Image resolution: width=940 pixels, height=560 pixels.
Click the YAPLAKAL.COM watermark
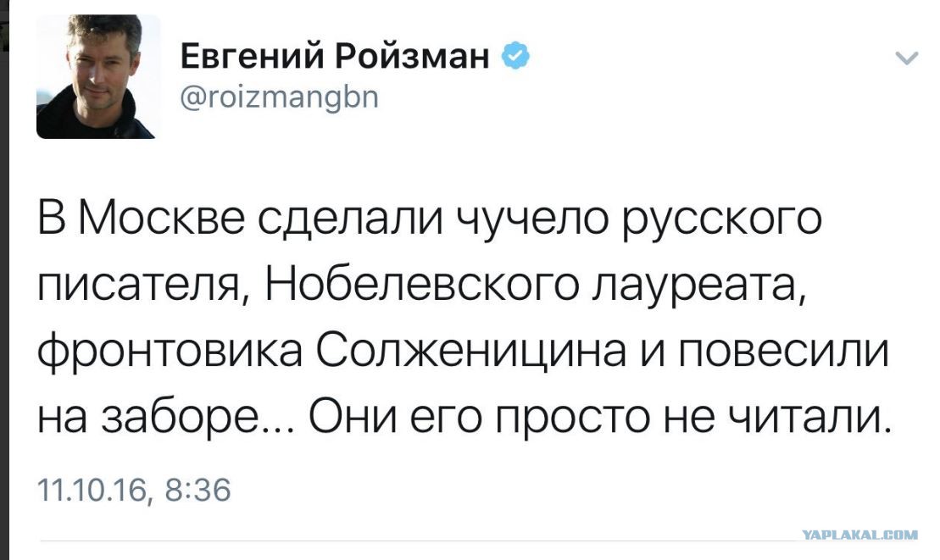pos(859,535)
